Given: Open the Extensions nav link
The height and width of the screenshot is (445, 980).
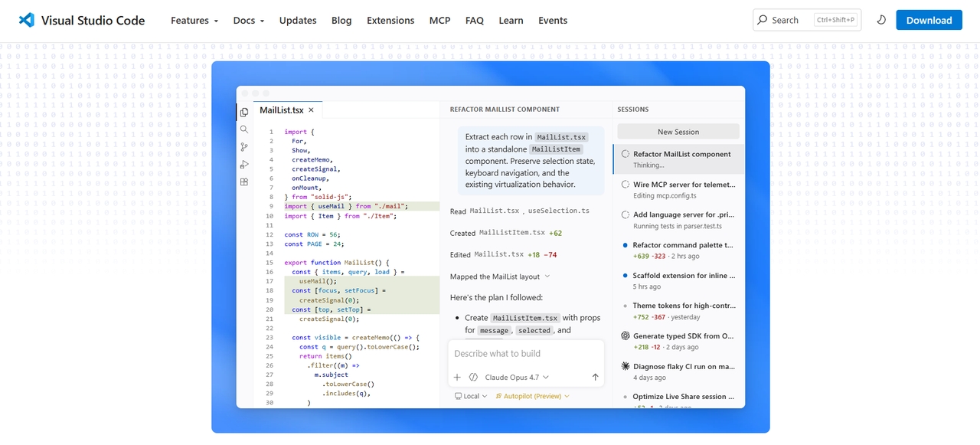Looking at the screenshot, I should (390, 21).
